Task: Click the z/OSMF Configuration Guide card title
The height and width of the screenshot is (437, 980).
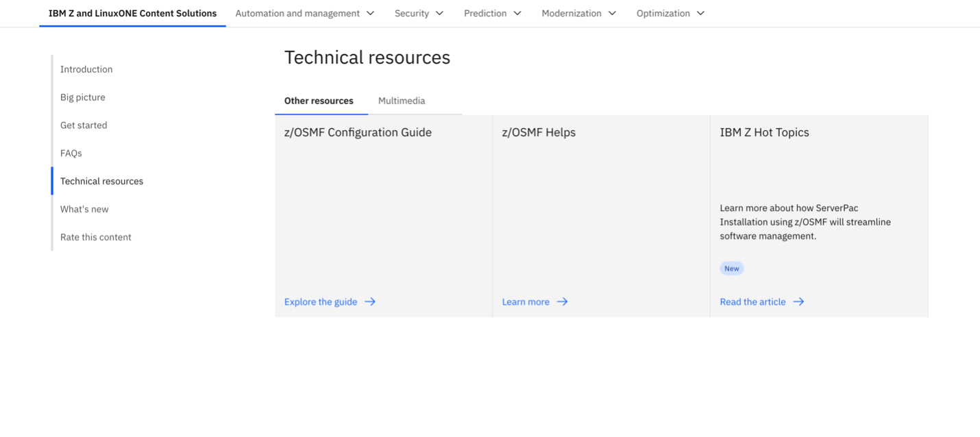Action: (358, 133)
